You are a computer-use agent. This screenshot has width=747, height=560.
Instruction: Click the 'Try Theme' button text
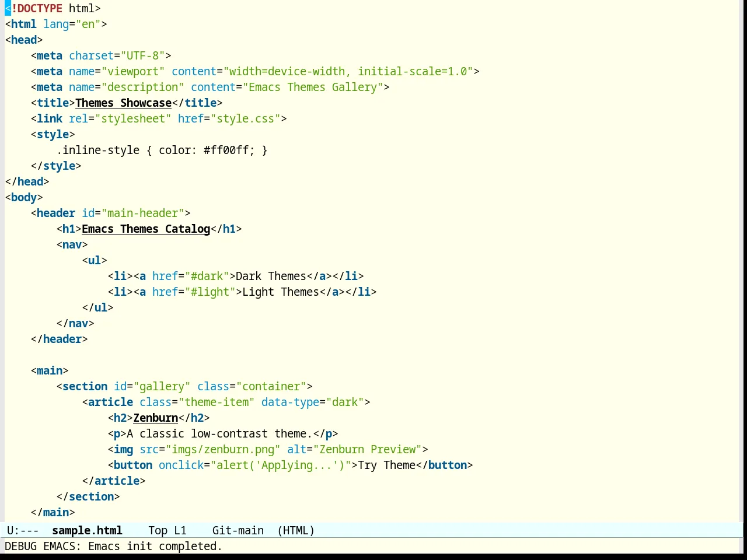pos(386,465)
